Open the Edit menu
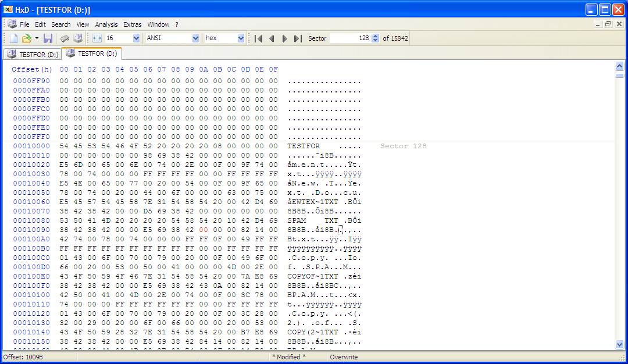This screenshot has width=628, height=364. pos(40,24)
